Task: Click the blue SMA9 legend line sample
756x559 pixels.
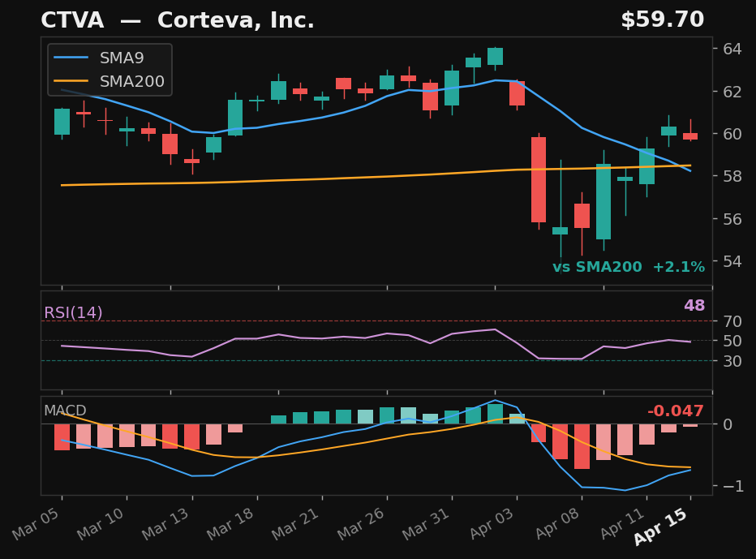Action: click(71, 58)
